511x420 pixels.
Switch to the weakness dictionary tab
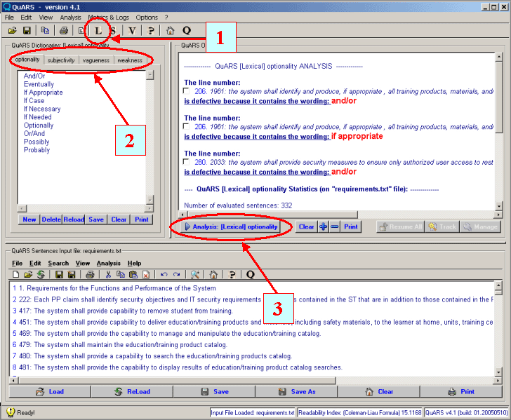[130, 60]
